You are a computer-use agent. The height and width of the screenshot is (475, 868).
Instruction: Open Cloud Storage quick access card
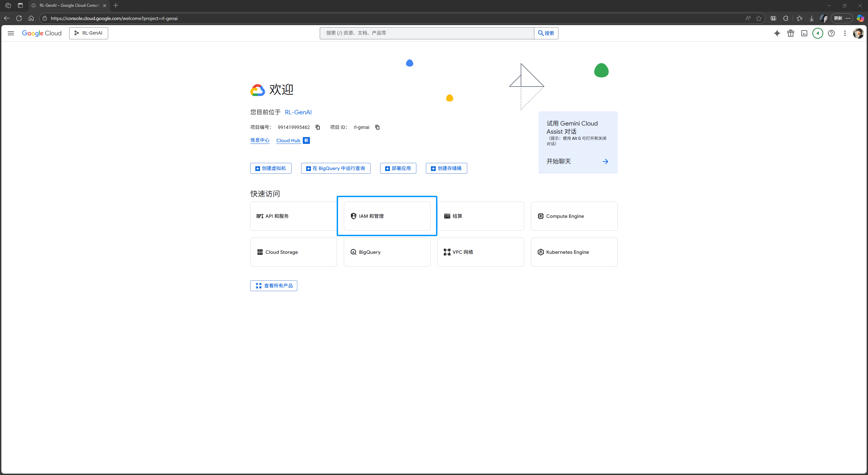[293, 252]
